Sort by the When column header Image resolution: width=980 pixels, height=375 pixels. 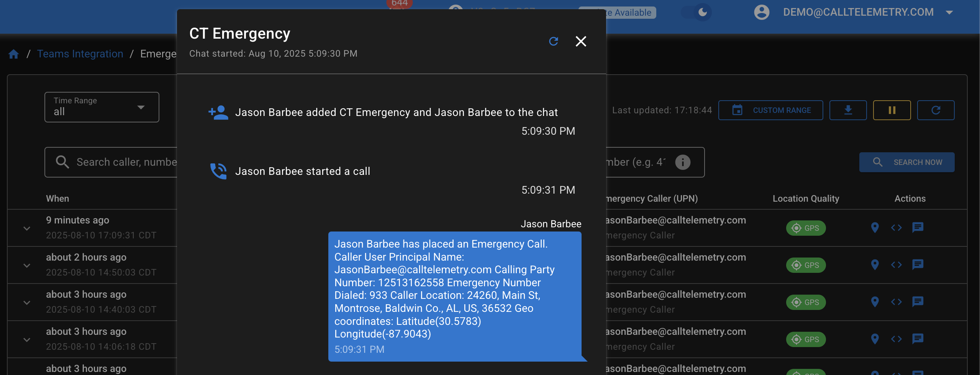click(x=57, y=199)
